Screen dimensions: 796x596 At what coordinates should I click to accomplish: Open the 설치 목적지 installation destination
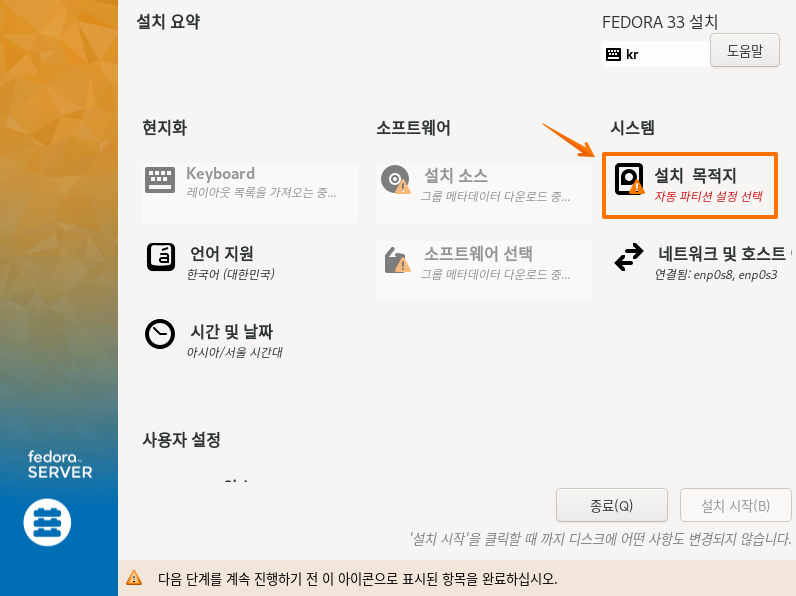point(690,186)
